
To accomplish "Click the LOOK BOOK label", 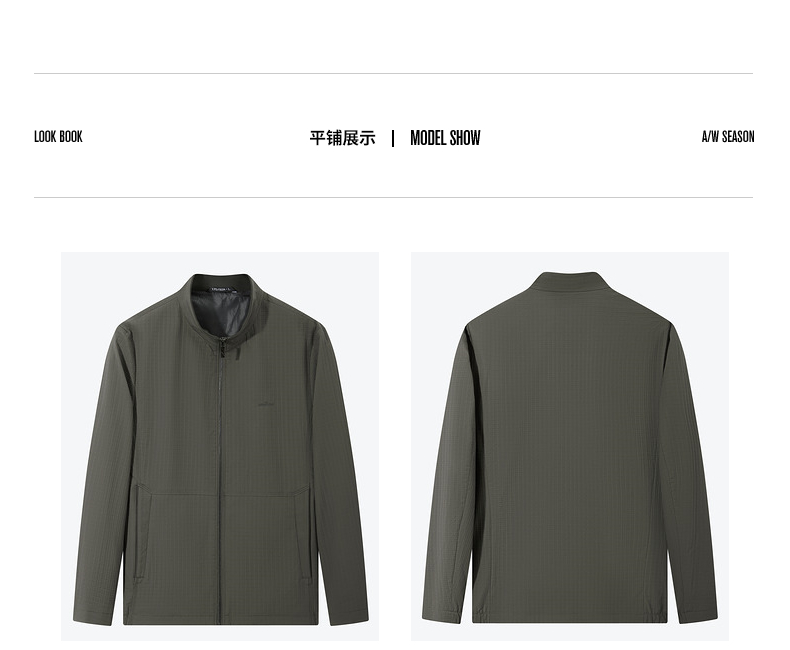I will (x=58, y=137).
